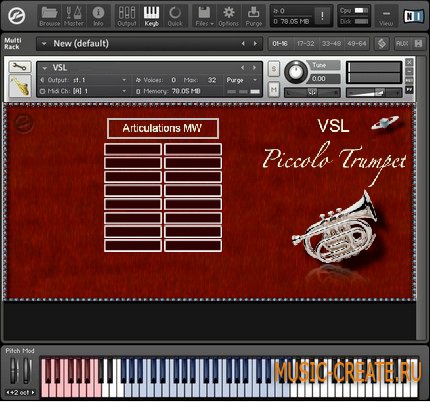Toggle instrument AUX sends button

click(409, 81)
